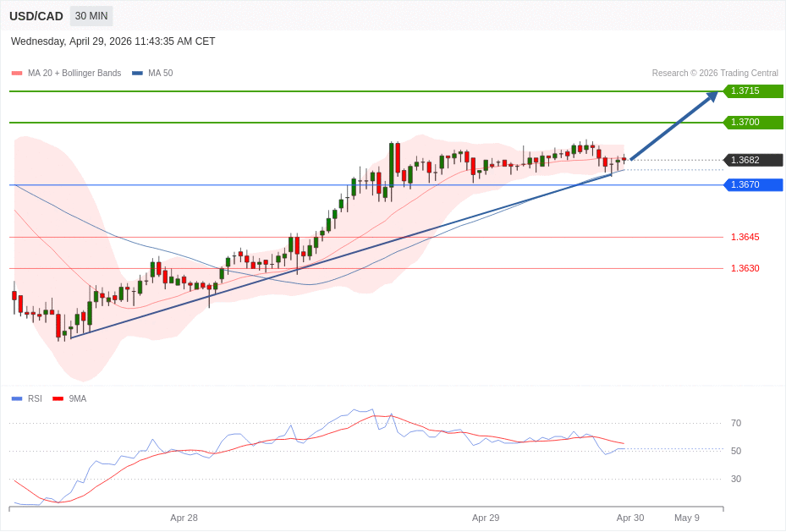This screenshot has width=786, height=532.
Task: Select the Apr 29 date marker
Action: pos(486,518)
